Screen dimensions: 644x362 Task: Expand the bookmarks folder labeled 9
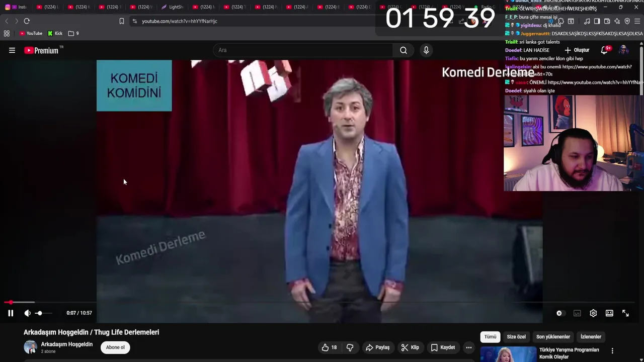[73, 33]
